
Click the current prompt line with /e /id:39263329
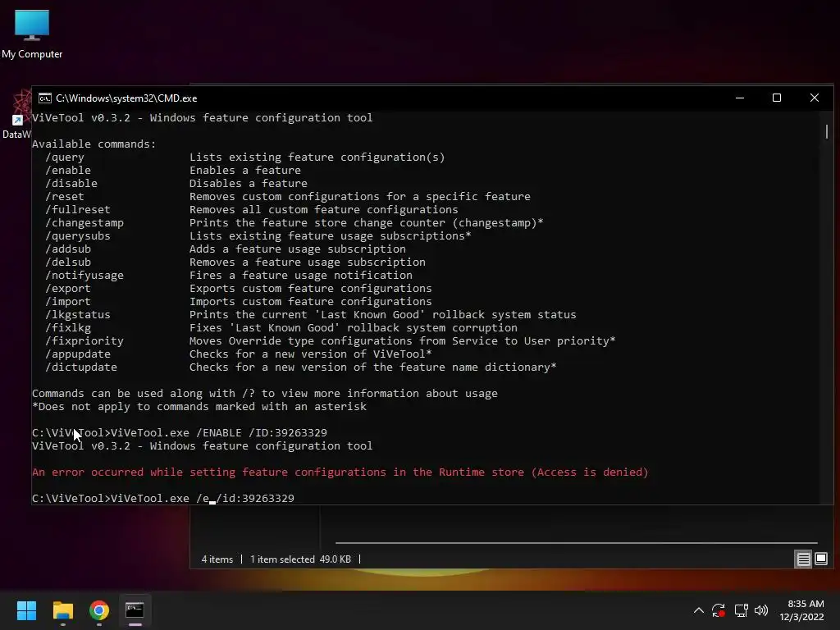(x=163, y=498)
